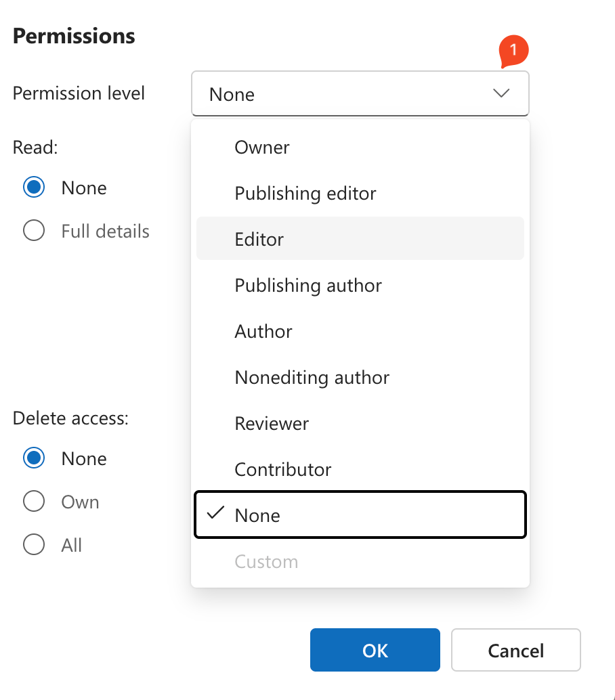Choose Owner from the permission list
Screen dimensions: 615x700
[x=360, y=148]
